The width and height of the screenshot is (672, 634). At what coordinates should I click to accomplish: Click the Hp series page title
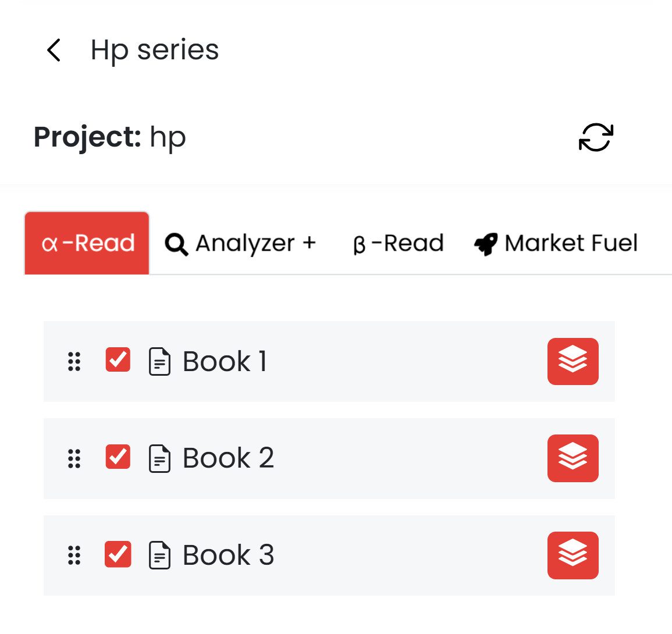click(155, 50)
